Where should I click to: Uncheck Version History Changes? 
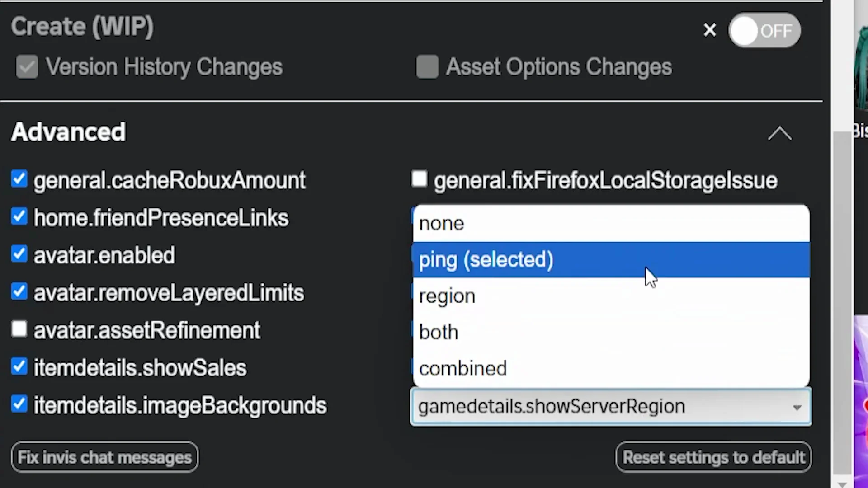[x=27, y=66]
